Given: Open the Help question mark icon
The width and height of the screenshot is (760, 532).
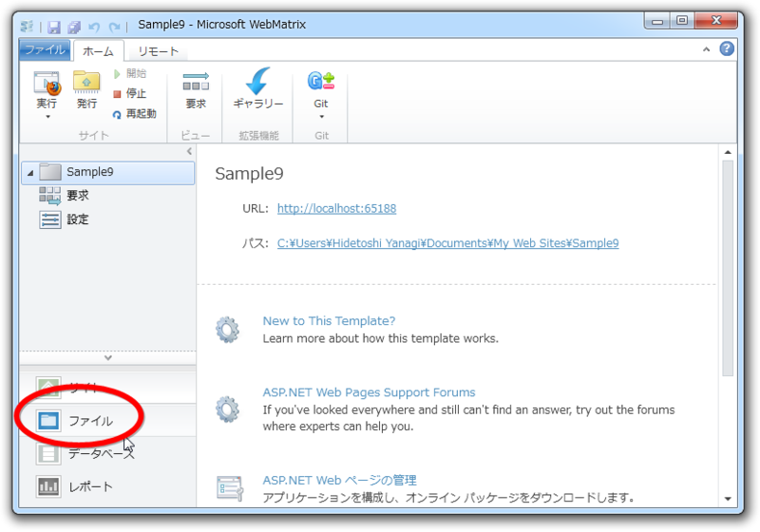Looking at the screenshot, I should click(727, 49).
